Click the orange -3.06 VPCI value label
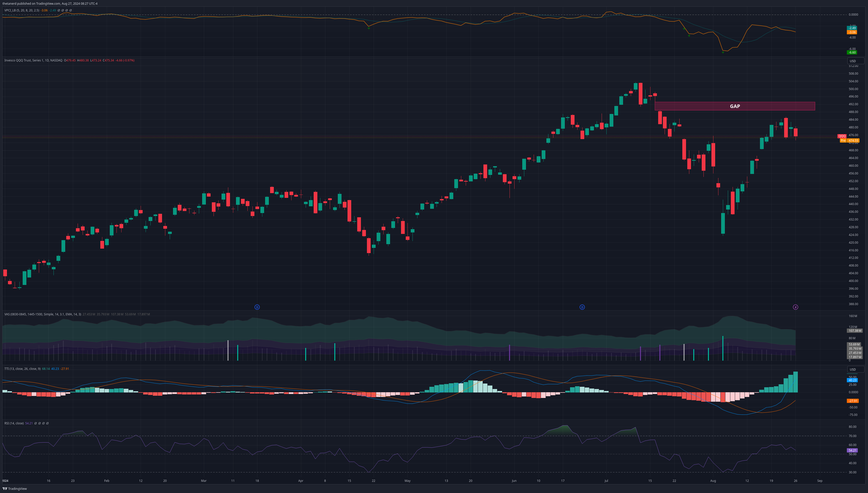The width and height of the screenshot is (868, 493). (852, 32)
